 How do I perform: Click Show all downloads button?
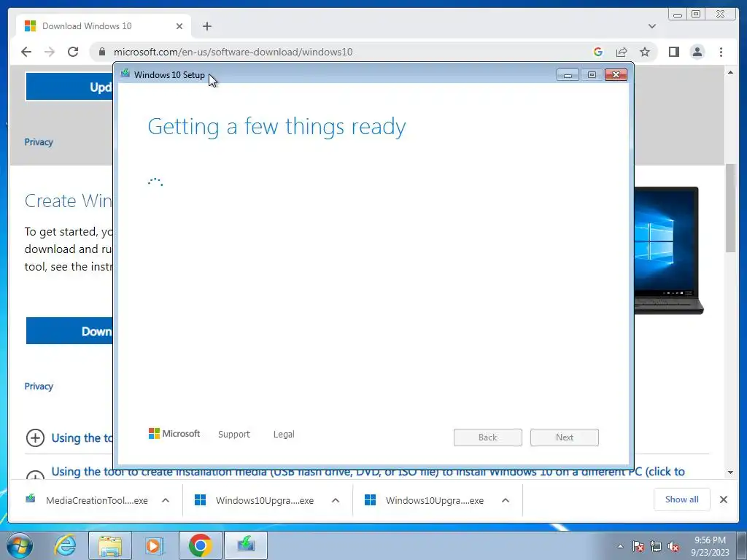click(x=682, y=499)
